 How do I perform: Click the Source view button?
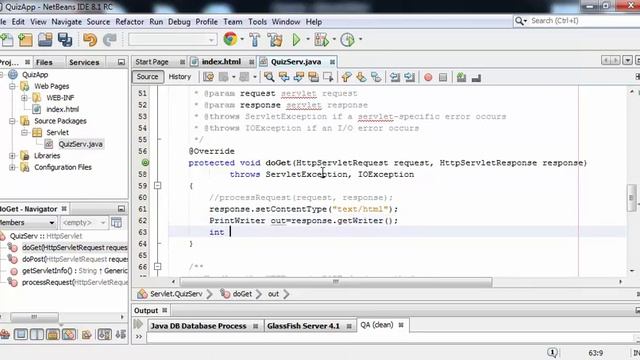[147, 77]
